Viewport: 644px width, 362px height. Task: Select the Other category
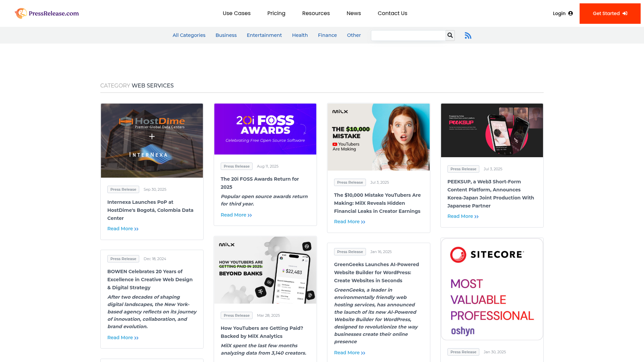[354, 35]
